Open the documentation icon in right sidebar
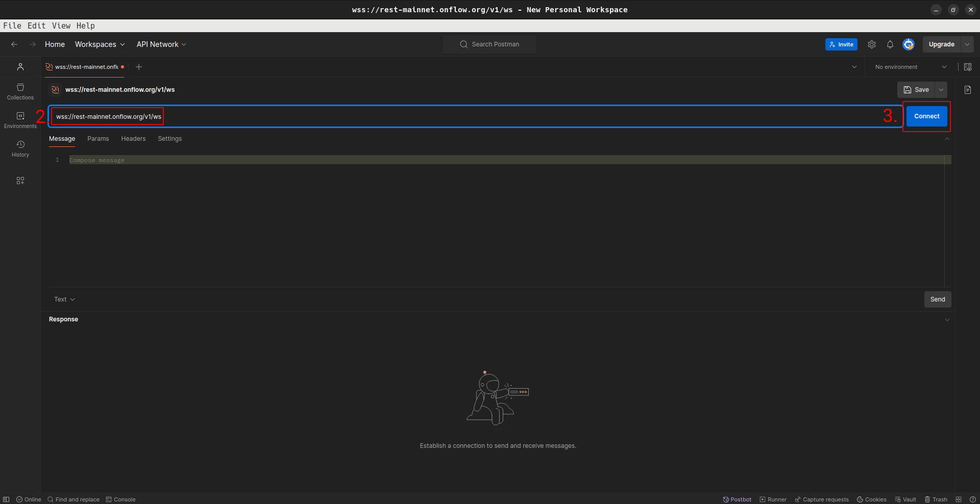Image resolution: width=980 pixels, height=504 pixels. coord(967,90)
